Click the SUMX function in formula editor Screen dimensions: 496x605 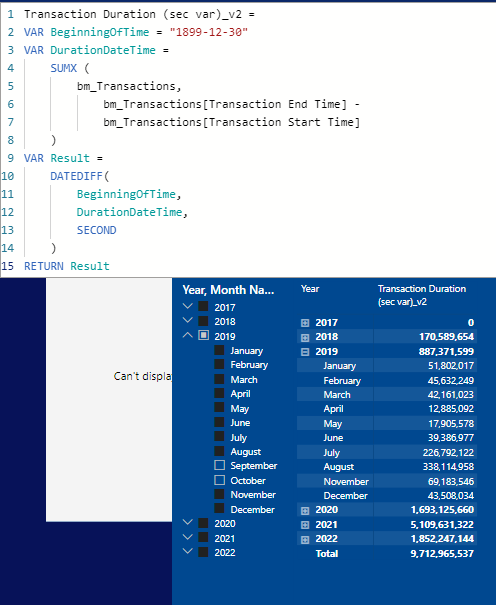64,68
